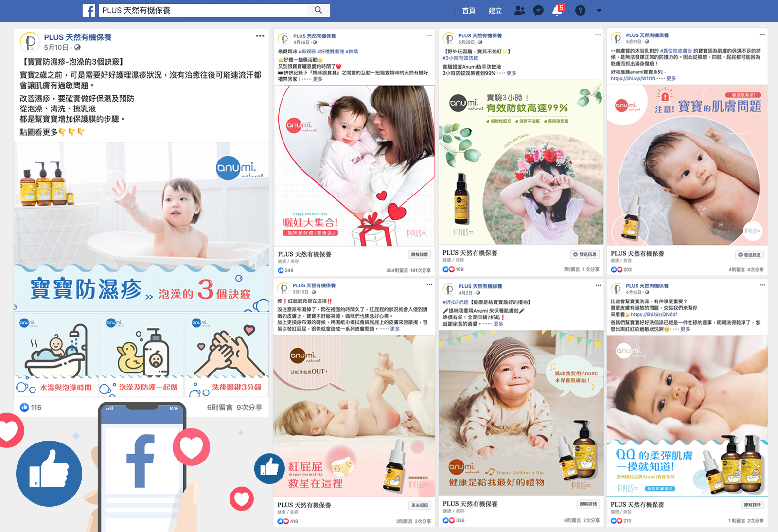Open the help question mark icon
Image resolution: width=778 pixels, height=532 pixels.
[x=580, y=10]
